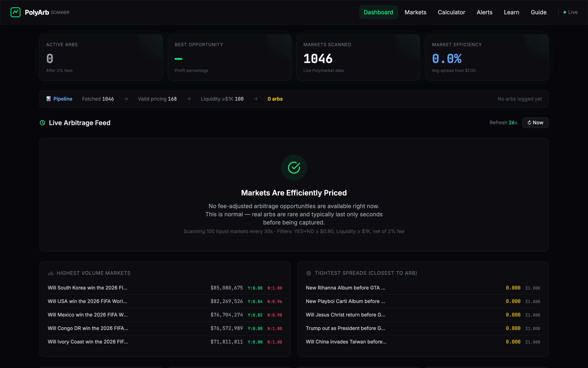Click the 1046 markets scanned value

[x=318, y=59]
